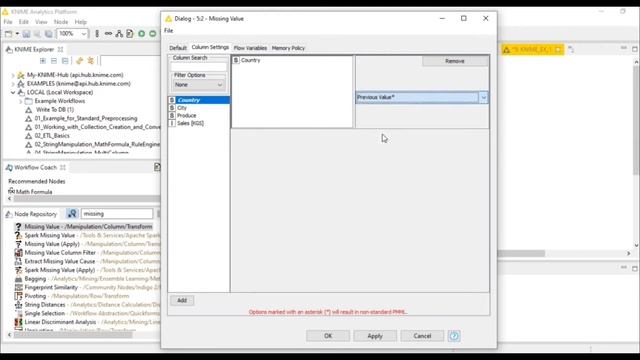Select the highlighted Country column in list
This screenshot has width=640, height=360.
click(199, 100)
